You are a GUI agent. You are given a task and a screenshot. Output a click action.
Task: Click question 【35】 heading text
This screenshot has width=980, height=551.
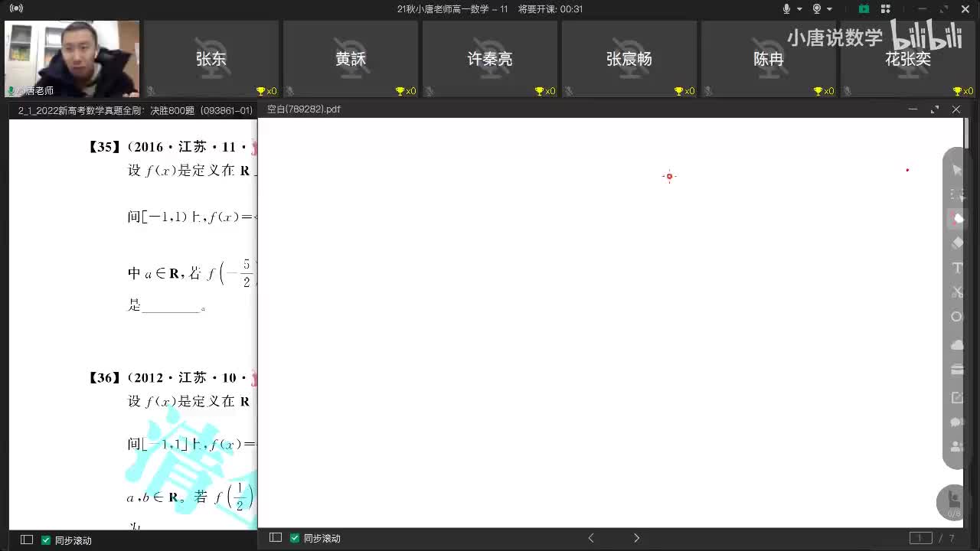(106, 147)
